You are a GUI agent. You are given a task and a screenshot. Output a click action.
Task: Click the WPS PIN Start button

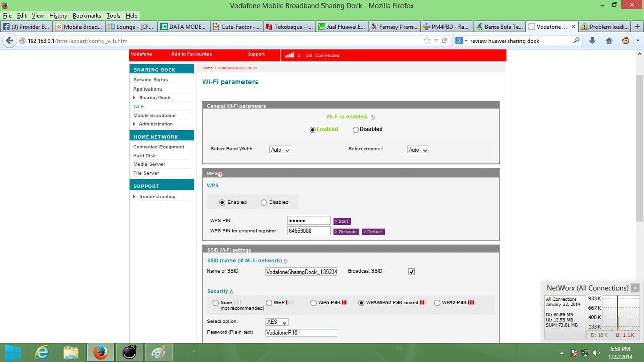coord(342,221)
